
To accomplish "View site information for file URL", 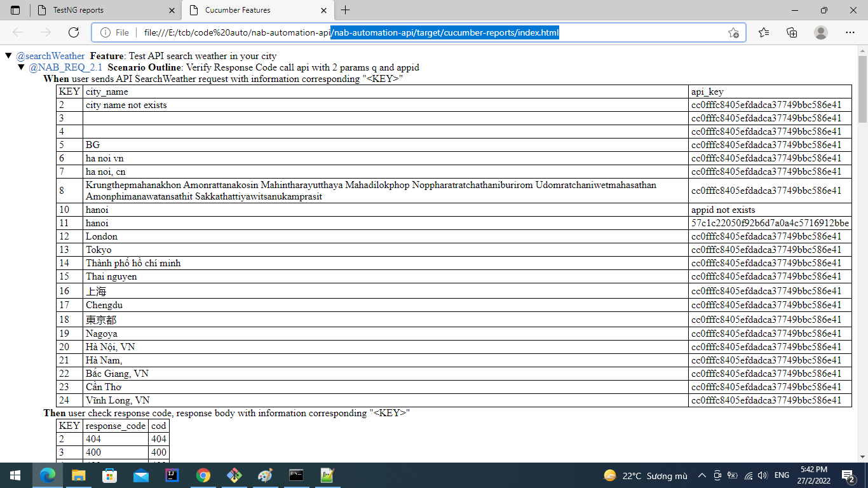I will point(115,32).
